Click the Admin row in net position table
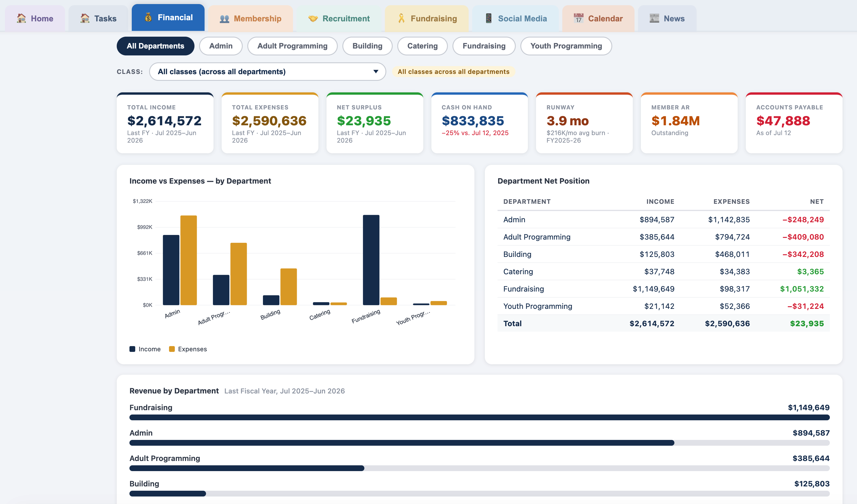Image resolution: width=857 pixels, height=504 pixels. 663,220
